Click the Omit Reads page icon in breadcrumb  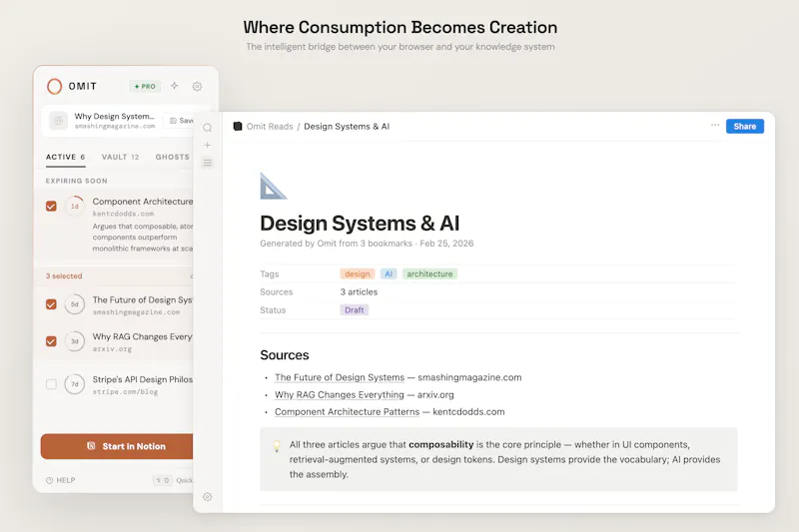pyautogui.click(x=238, y=126)
